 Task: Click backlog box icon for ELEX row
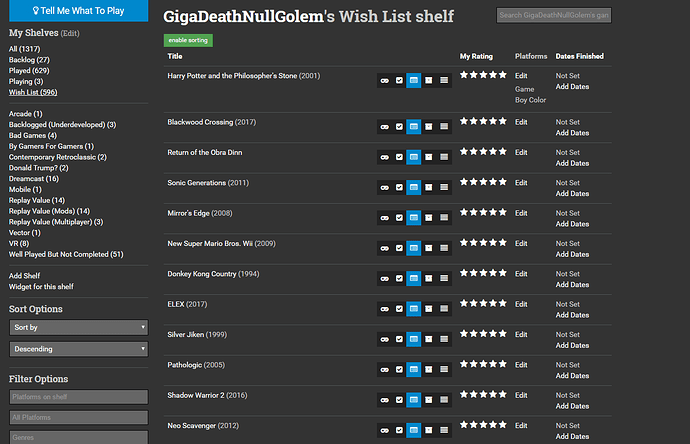coord(429,309)
